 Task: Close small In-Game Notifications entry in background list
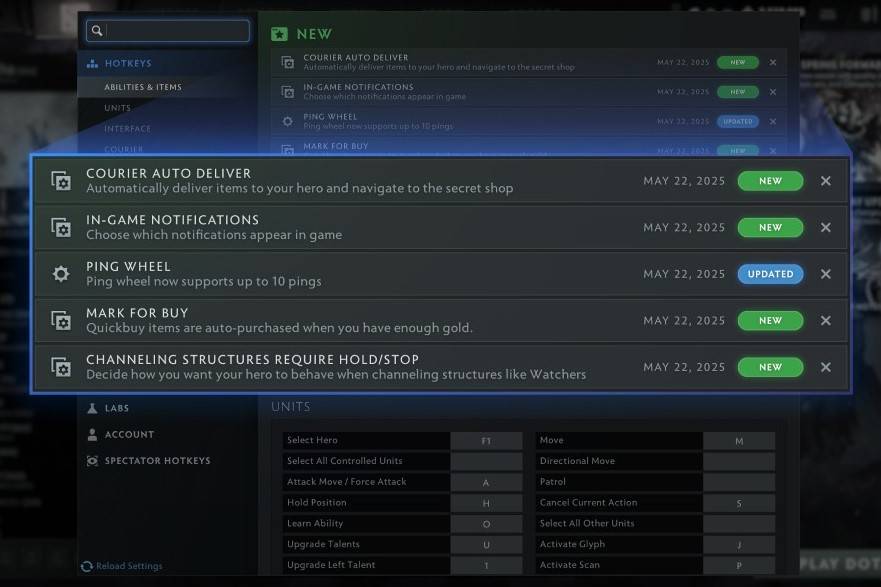[773, 92]
